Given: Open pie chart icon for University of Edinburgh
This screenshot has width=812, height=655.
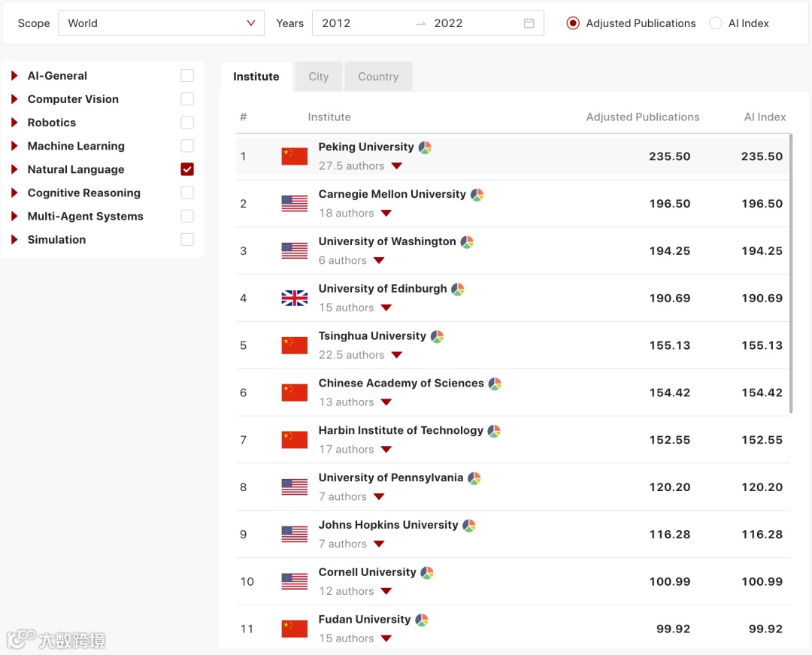Looking at the screenshot, I should point(458,289).
